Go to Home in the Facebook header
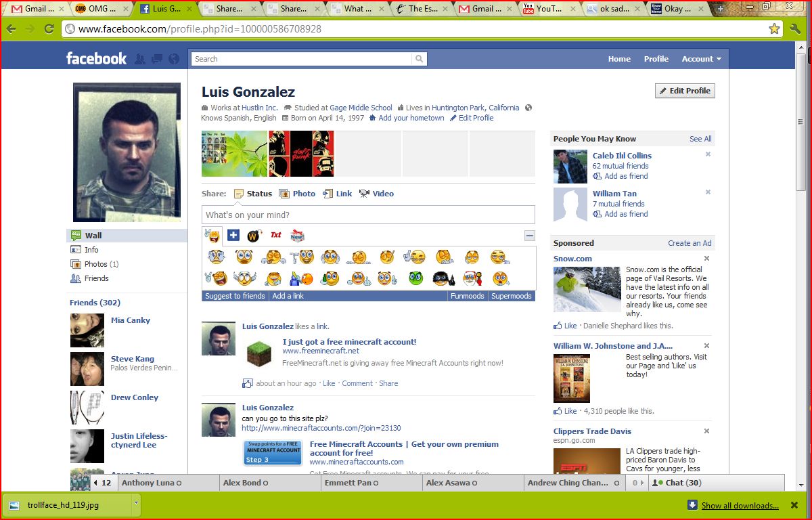This screenshot has height=520, width=812. click(x=619, y=59)
